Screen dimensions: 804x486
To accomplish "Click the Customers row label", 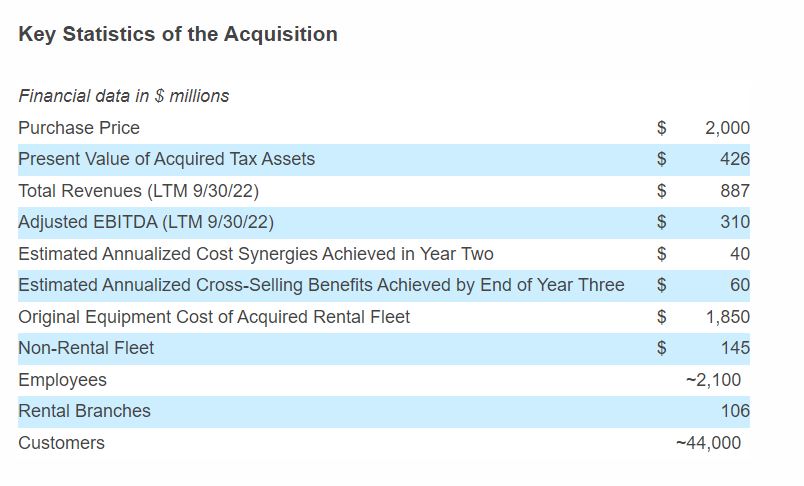I will [x=61, y=443].
